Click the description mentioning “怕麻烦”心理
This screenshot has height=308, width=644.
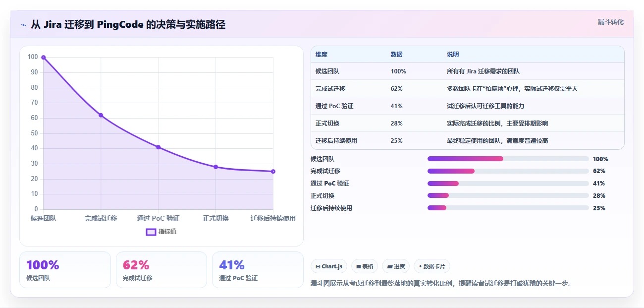tap(512, 89)
